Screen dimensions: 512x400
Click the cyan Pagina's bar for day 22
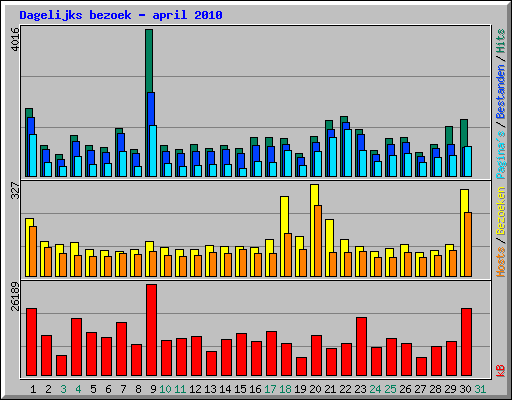pos(348,153)
